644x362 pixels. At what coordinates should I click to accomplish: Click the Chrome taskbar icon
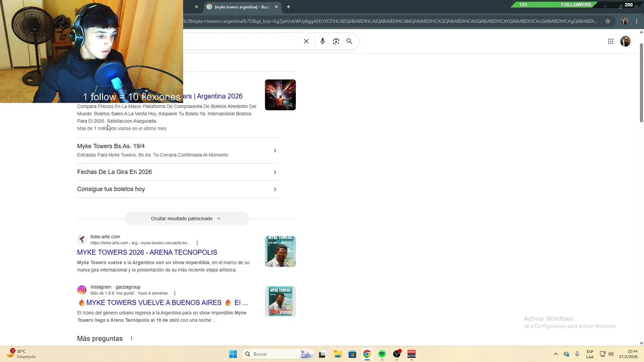[x=367, y=354]
